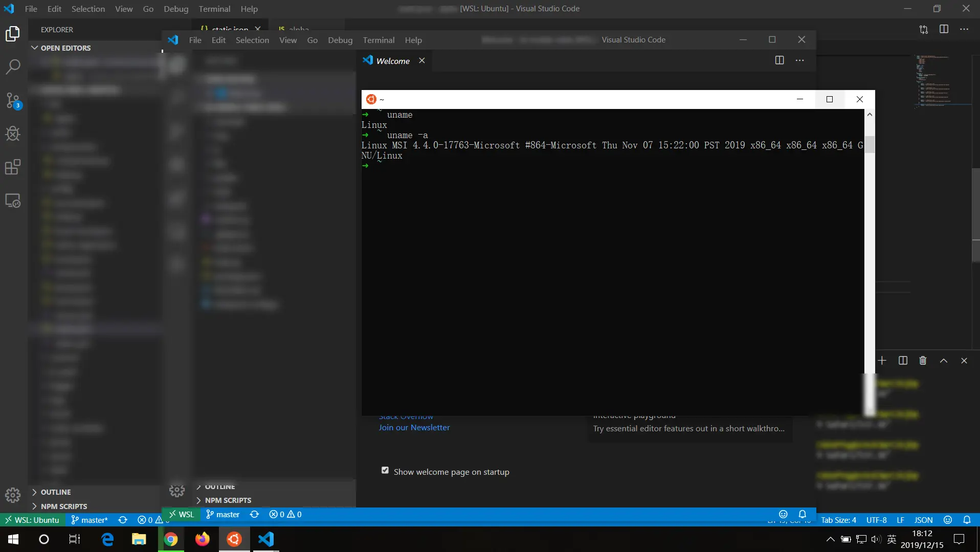Open notifications bell in the front window's status bar

[x=803, y=514]
